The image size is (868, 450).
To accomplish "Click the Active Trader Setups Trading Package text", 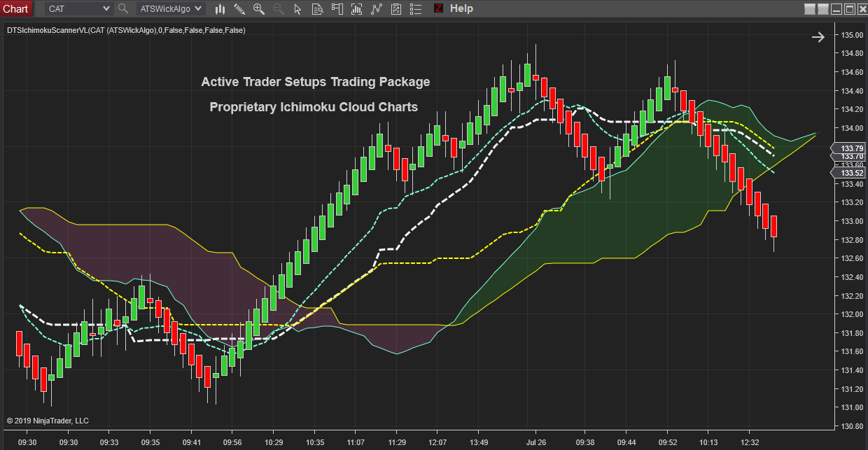I will point(316,82).
